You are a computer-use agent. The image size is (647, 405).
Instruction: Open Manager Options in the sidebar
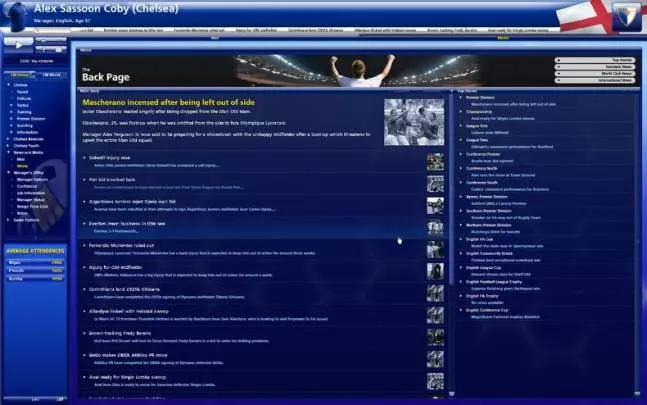32,179
